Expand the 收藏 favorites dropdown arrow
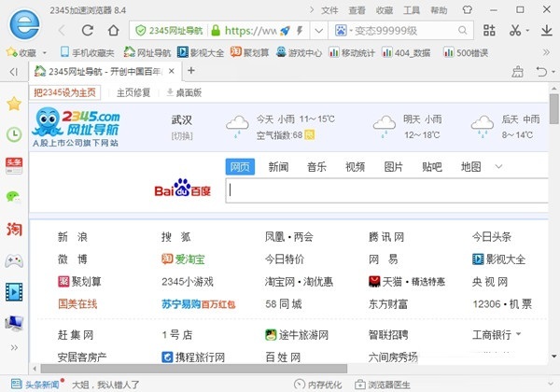560x392 pixels. pyautogui.click(x=45, y=53)
